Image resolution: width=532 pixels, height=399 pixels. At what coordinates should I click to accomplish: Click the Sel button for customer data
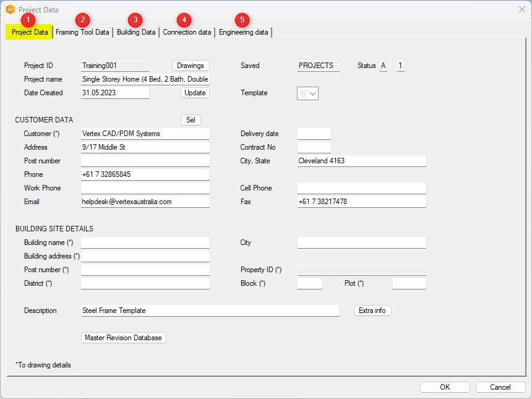tap(191, 120)
